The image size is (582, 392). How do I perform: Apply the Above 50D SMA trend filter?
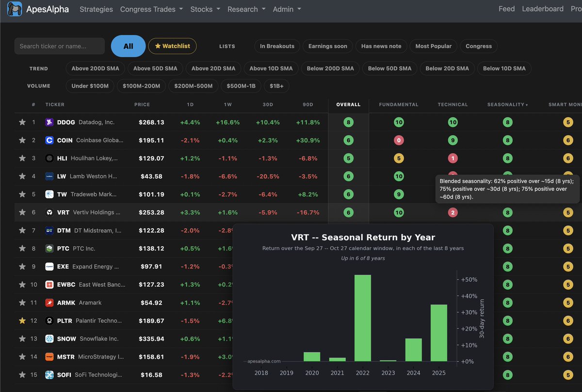(155, 68)
